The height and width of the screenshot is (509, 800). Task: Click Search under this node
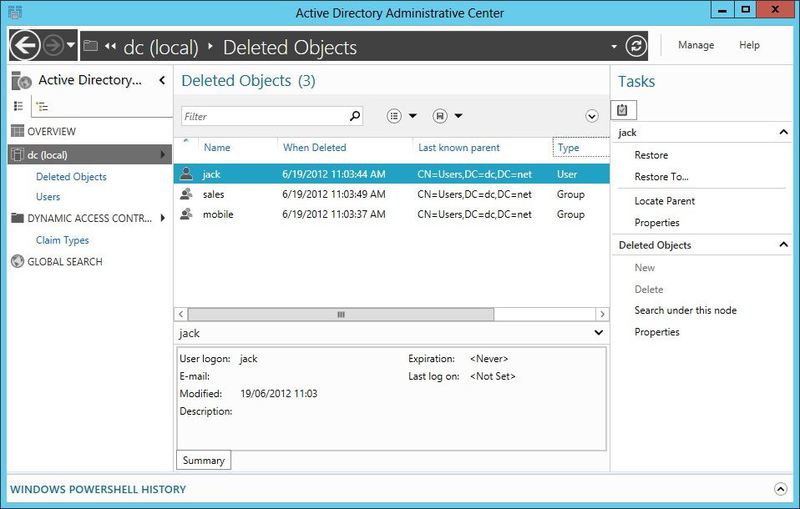(x=685, y=310)
